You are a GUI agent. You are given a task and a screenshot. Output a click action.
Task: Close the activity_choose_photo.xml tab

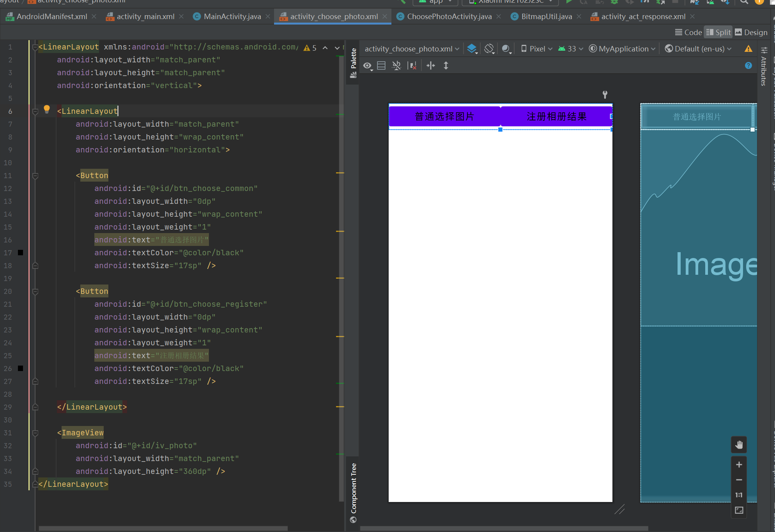pyautogui.click(x=385, y=16)
